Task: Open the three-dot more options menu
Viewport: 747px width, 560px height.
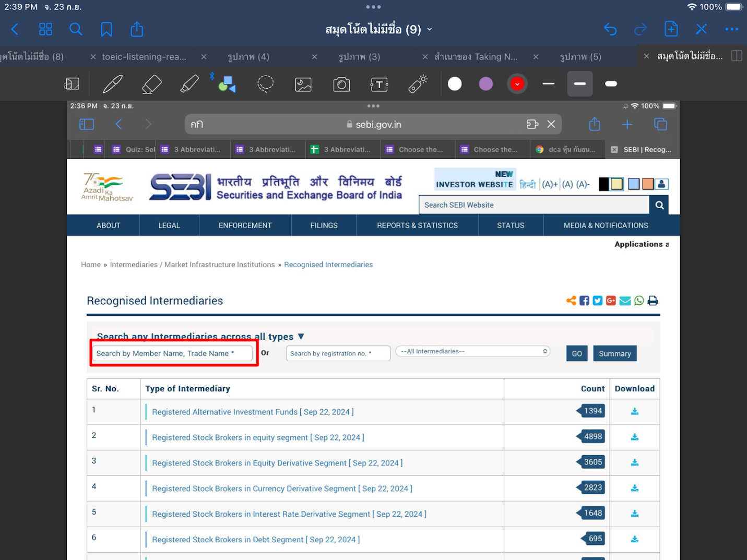Action: click(732, 29)
